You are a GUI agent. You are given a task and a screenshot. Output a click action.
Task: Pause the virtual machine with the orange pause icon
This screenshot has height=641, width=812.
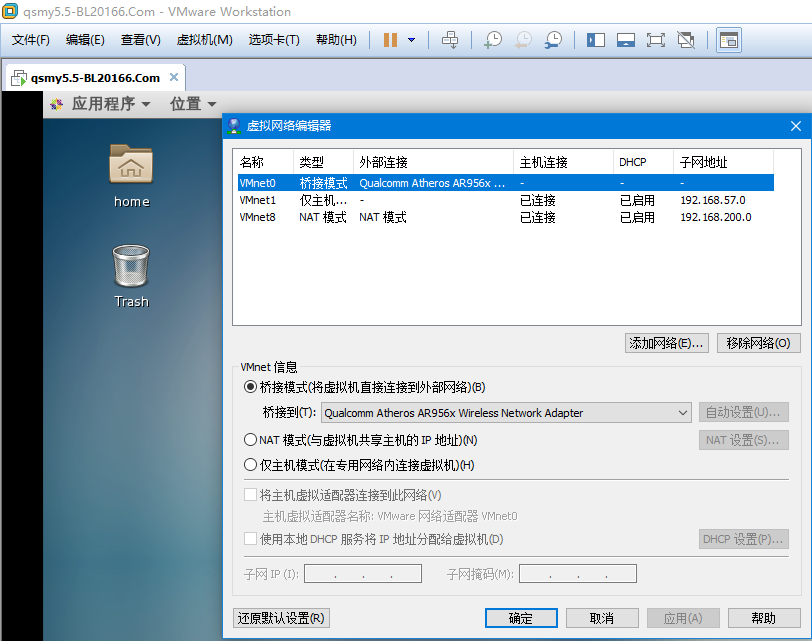[390, 40]
